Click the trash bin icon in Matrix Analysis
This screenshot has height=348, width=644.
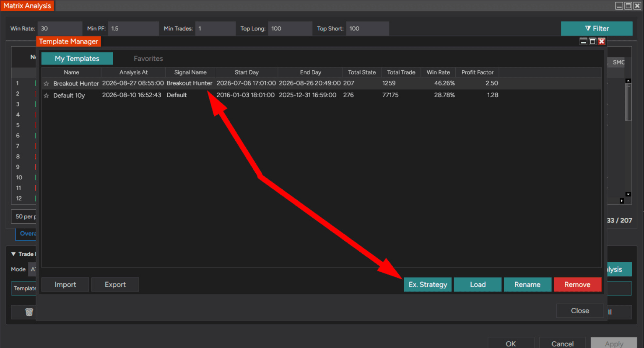(x=29, y=312)
